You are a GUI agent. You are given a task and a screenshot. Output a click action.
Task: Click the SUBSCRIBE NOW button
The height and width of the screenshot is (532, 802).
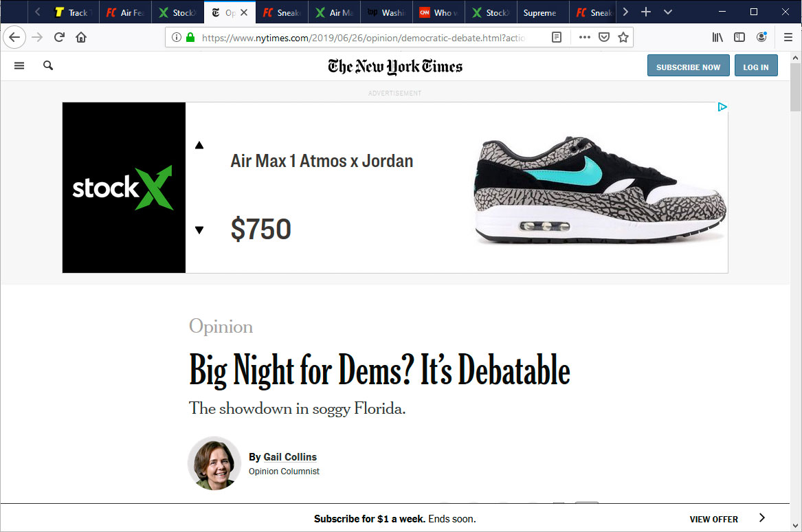pos(688,65)
